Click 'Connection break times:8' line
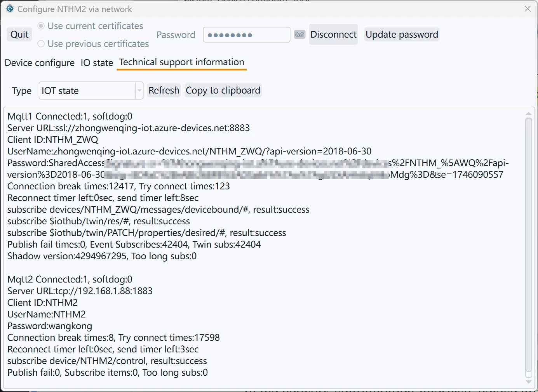The width and height of the screenshot is (538, 392). tap(113, 338)
